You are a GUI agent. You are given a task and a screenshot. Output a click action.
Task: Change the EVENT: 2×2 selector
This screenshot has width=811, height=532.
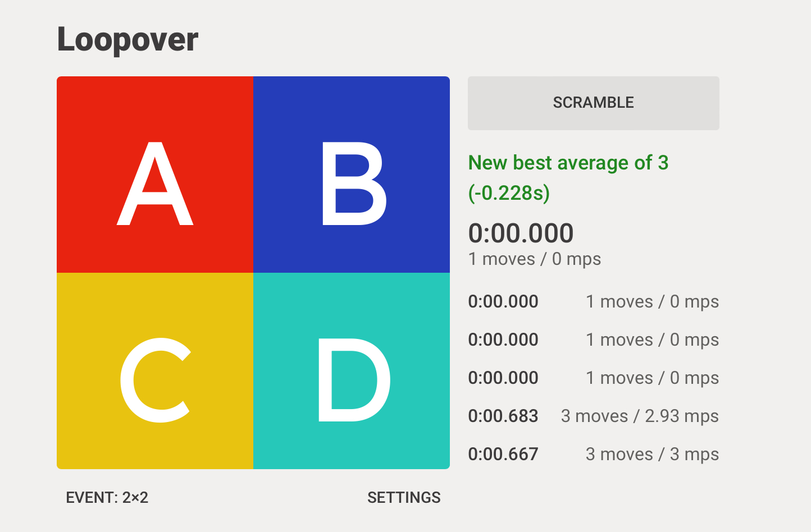coord(107,498)
